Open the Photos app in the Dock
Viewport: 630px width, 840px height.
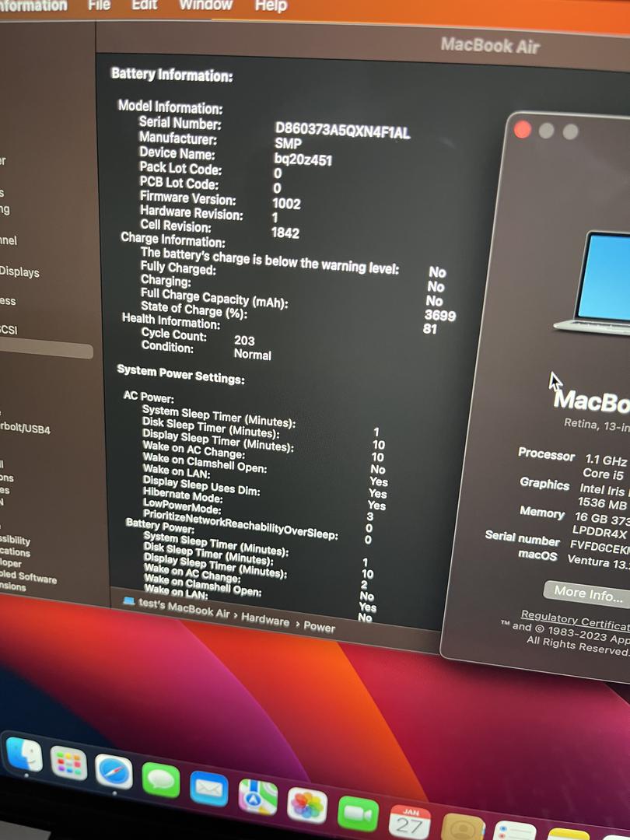(x=307, y=807)
